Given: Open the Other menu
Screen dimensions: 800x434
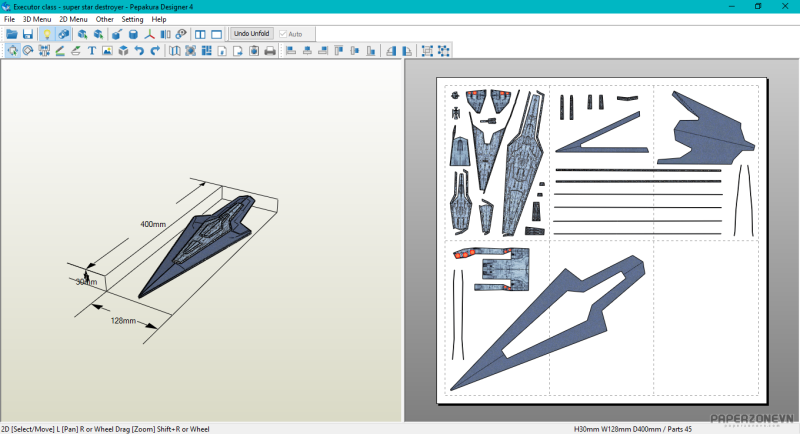Looking at the screenshot, I should (105, 19).
